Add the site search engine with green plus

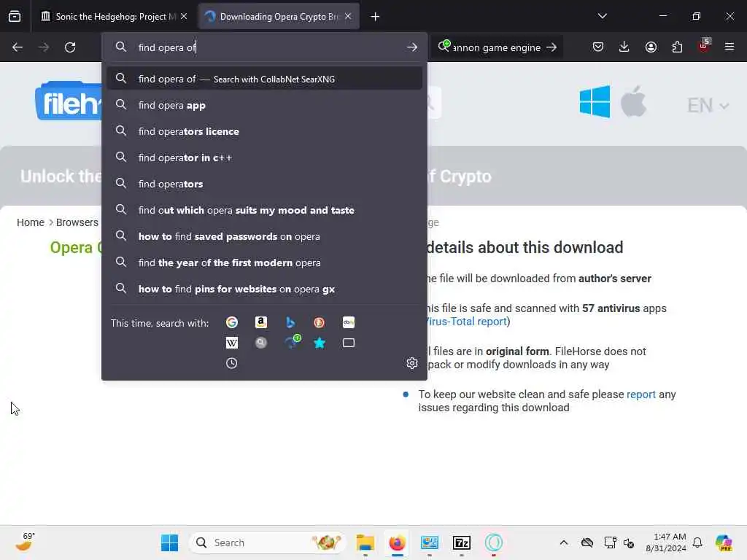coord(292,342)
